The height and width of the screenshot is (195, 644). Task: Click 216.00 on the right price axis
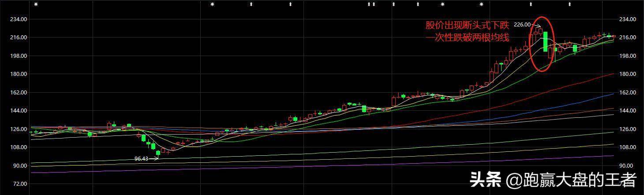(x=628, y=37)
